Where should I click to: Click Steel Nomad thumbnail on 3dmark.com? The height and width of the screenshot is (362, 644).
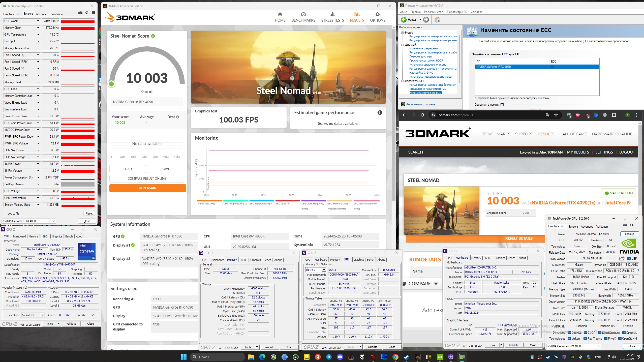coord(441,210)
